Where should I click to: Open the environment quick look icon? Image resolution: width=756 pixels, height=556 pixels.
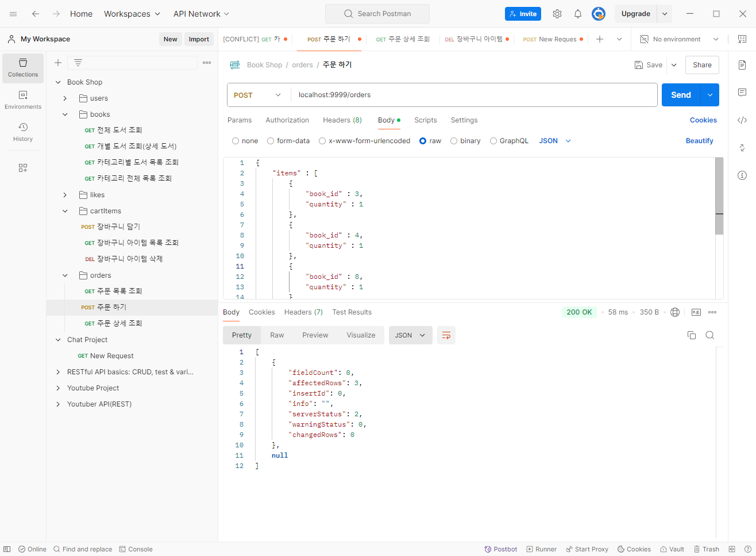point(742,39)
